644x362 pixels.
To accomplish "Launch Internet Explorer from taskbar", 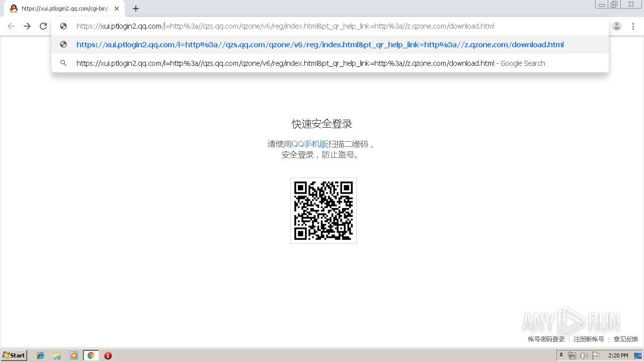I will (x=40, y=355).
